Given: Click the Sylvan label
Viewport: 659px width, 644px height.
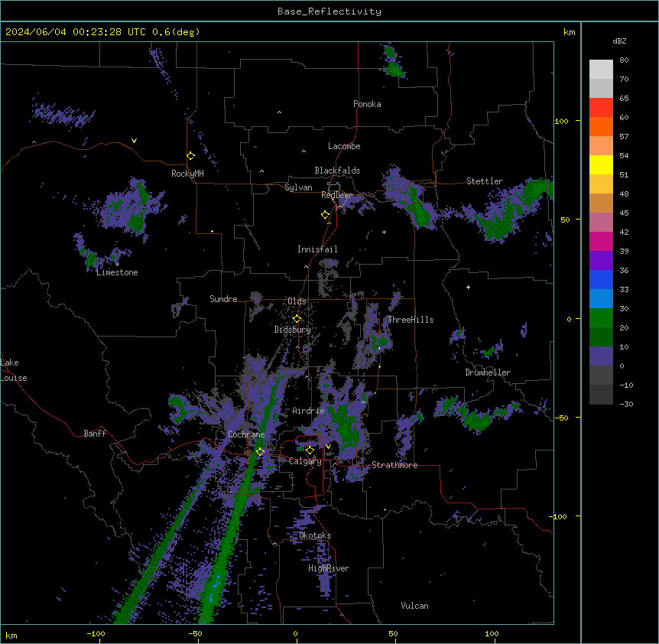Looking at the screenshot, I should click(x=298, y=187).
